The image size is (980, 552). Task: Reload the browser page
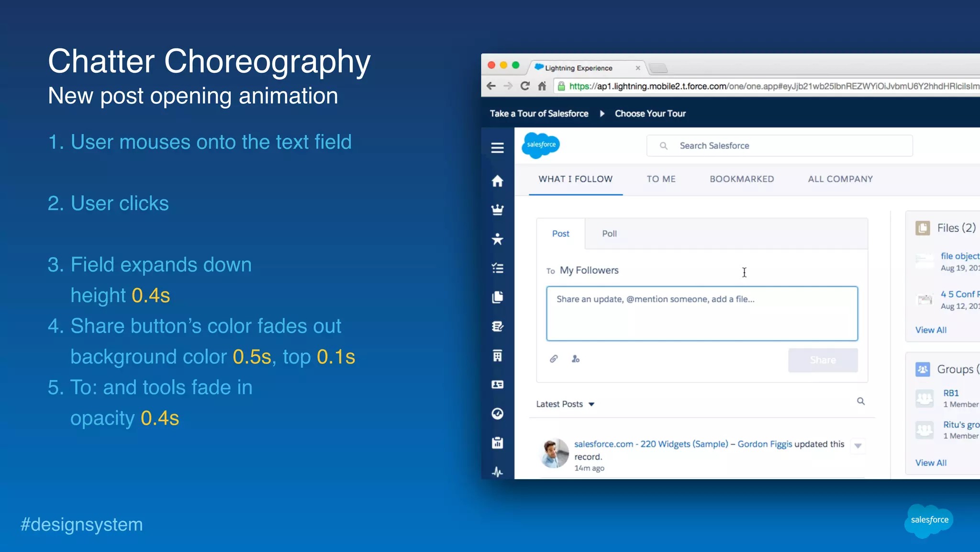pos(525,86)
